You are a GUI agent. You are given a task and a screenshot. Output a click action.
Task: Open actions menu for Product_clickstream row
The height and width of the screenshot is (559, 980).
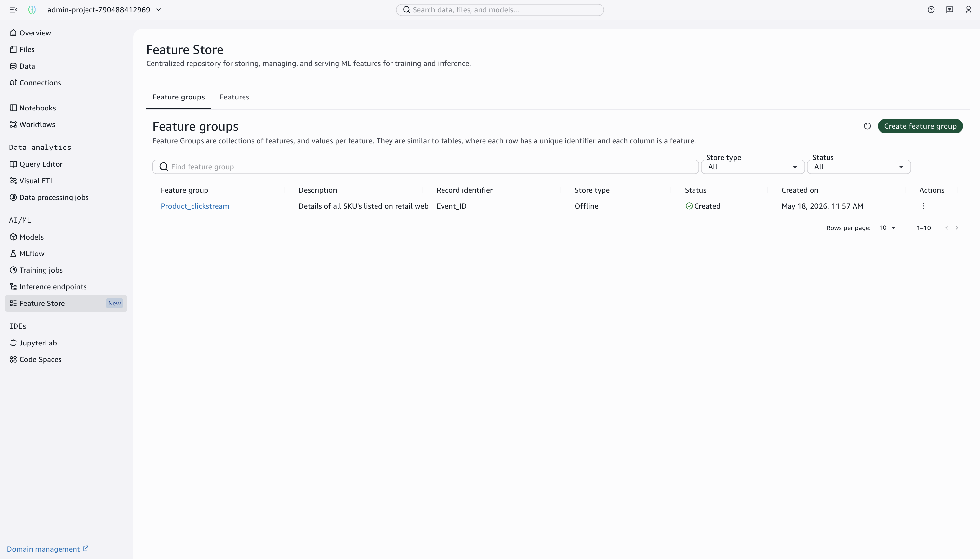point(923,206)
